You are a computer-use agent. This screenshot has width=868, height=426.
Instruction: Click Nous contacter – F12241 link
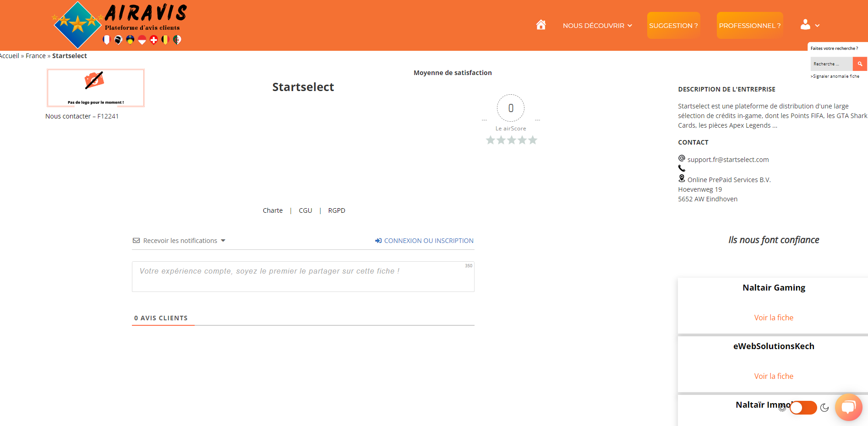tap(82, 116)
